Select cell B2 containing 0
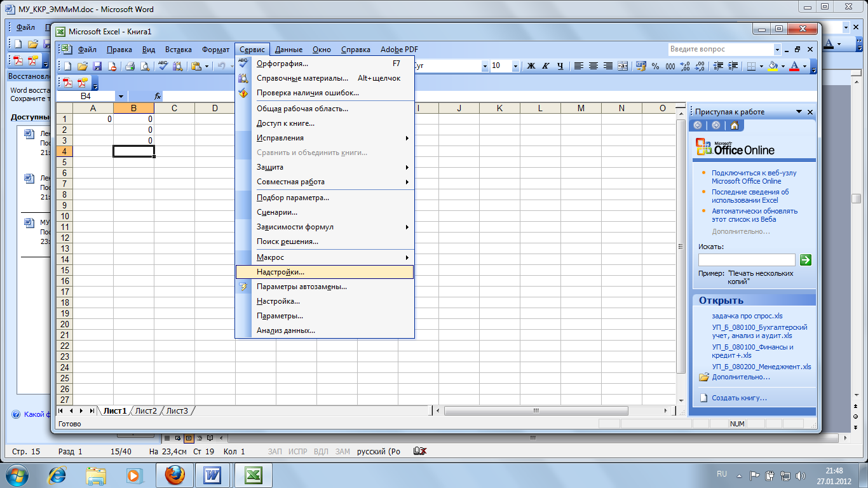The image size is (868, 488). pos(133,130)
